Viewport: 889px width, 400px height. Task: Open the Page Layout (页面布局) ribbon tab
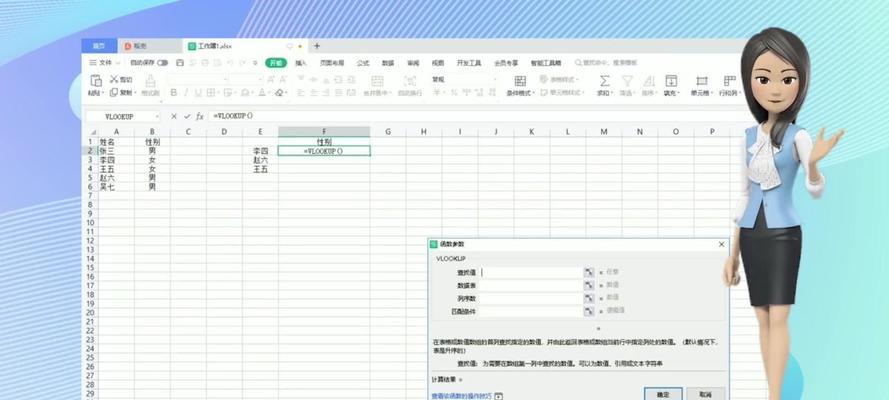[332, 63]
